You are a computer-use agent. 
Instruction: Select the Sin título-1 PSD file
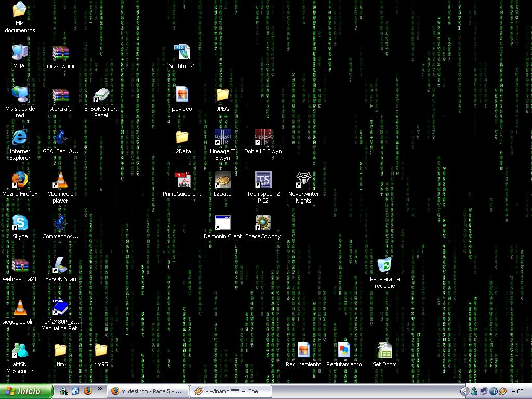coord(182,56)
